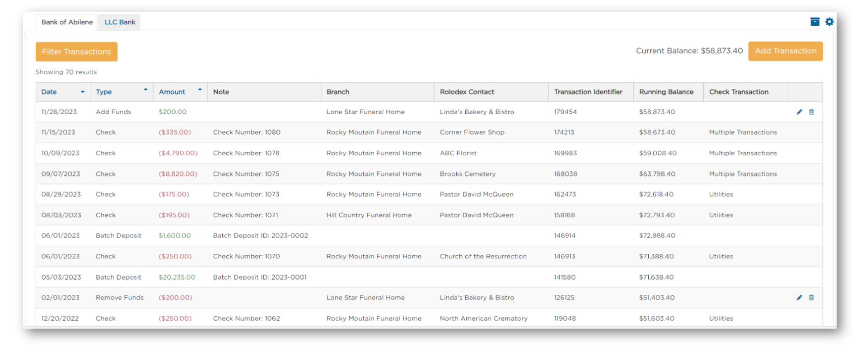Screen dimensions: 868x347
Task: Click ABC Florist contact
Action: (458, 153)
